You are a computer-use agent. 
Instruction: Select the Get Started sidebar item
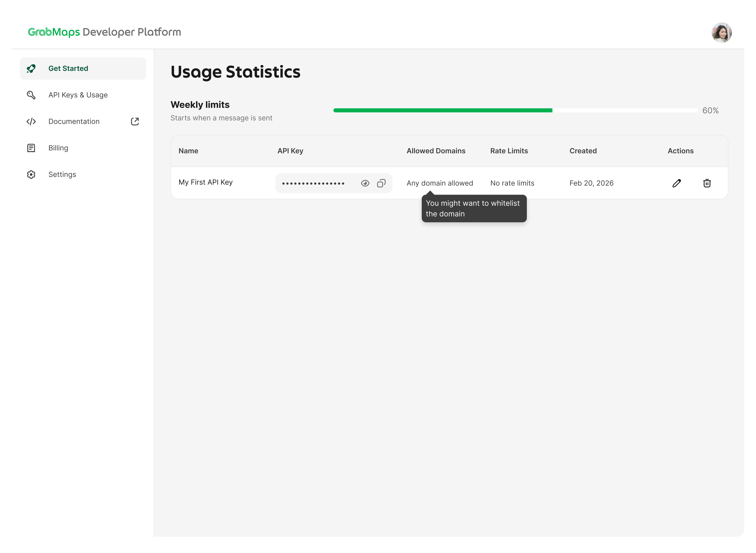pyautogui.click(x=68, y=68)
